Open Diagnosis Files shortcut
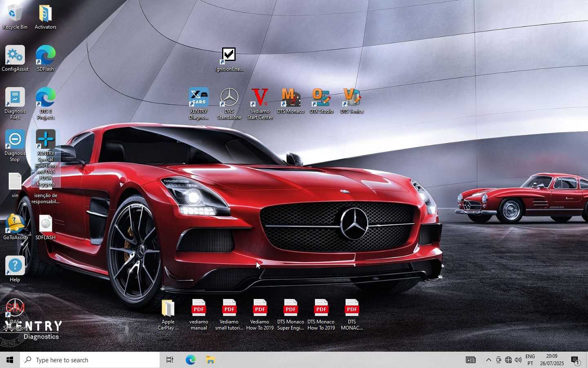Screen dimensions: 588x368 pos(15,104)
